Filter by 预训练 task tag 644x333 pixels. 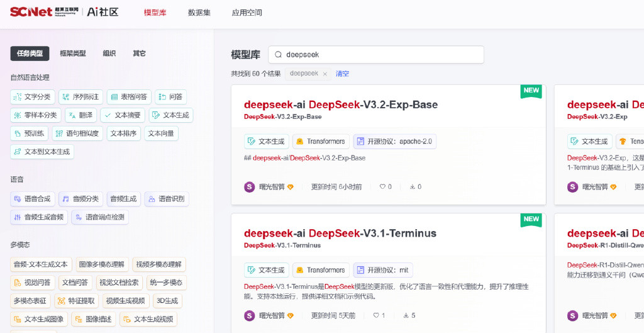[29, 133]
